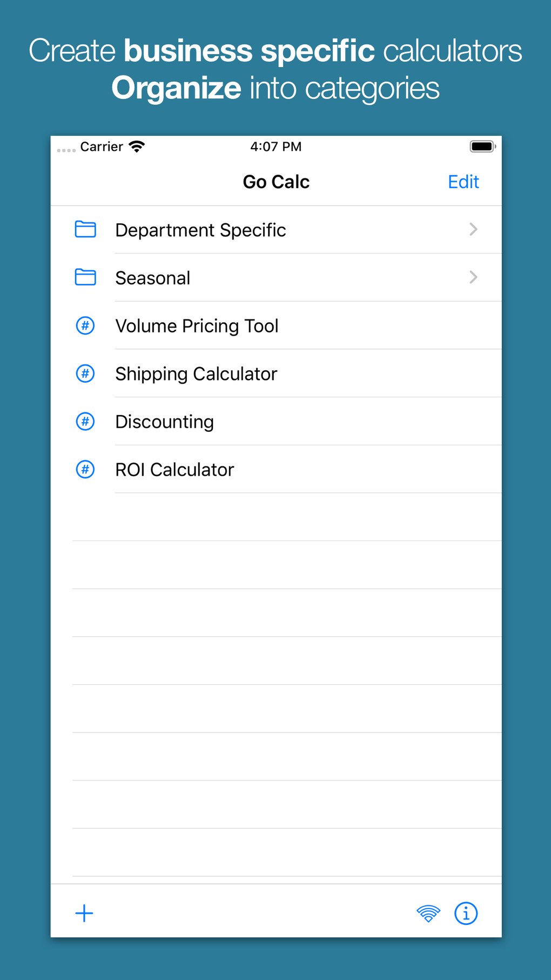Screen dimensions: 551x980
Task: Click the calculator icon beside Discounting
Action: click(85, 421)
